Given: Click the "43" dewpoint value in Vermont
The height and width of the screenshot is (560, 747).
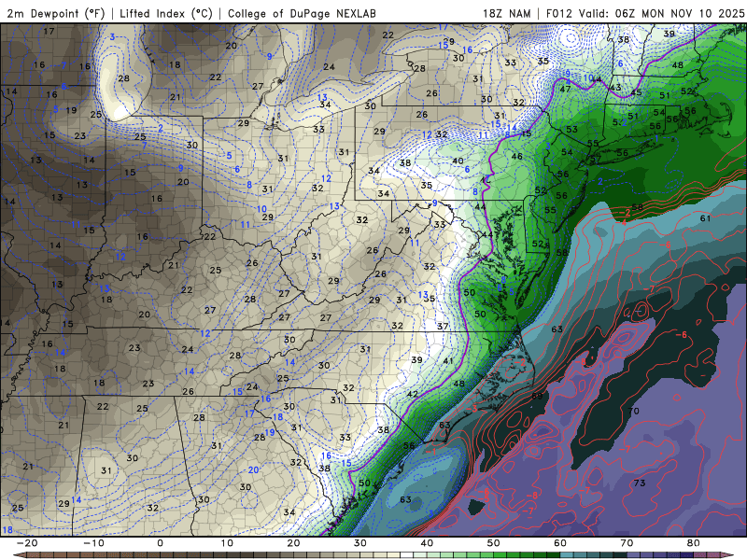Looking at the screenshot, I should click(x=615, y=87).
